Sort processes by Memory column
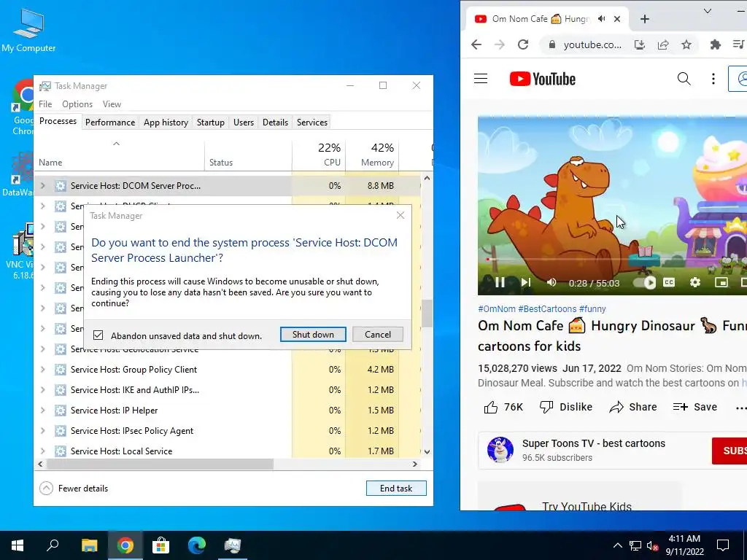The height and width of the screenshot is (560, 747). 373,155
